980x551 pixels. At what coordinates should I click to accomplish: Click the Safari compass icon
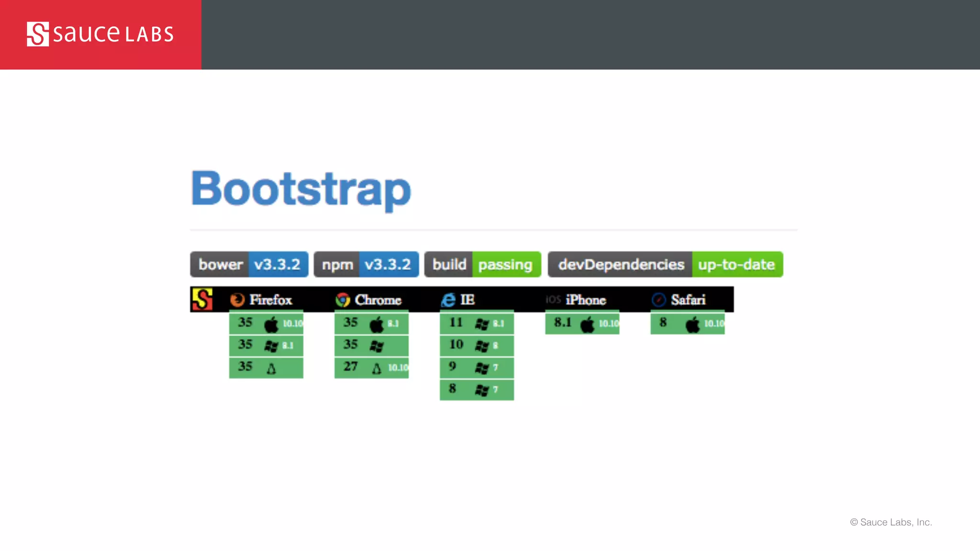click(x=659, y=300)
